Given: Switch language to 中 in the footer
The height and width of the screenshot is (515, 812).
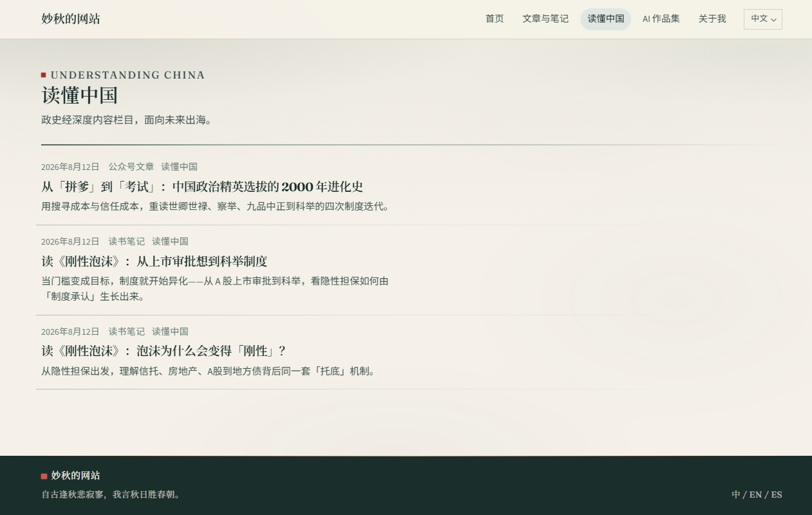Looking at the screenshot, I should coord(736,494).
